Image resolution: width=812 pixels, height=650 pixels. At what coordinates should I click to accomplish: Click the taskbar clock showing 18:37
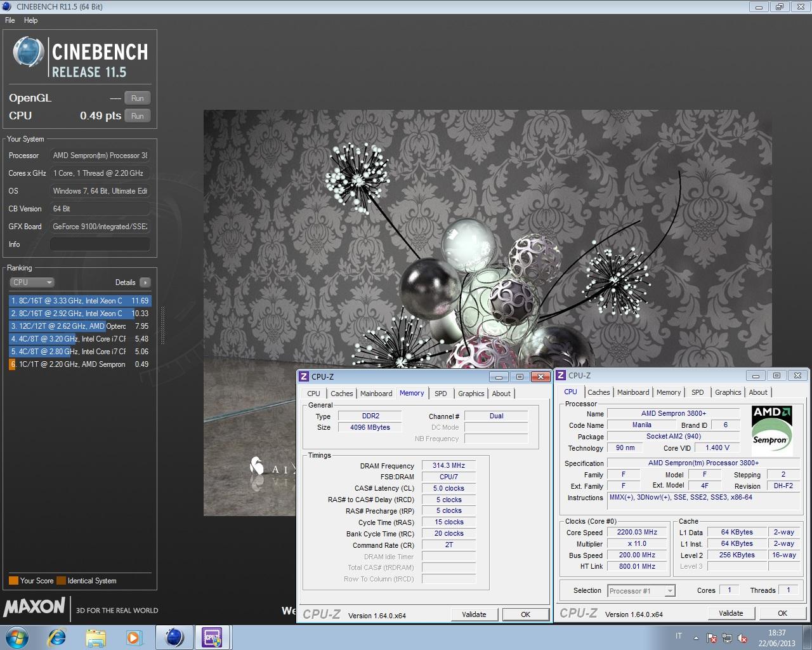pos(776,638)
